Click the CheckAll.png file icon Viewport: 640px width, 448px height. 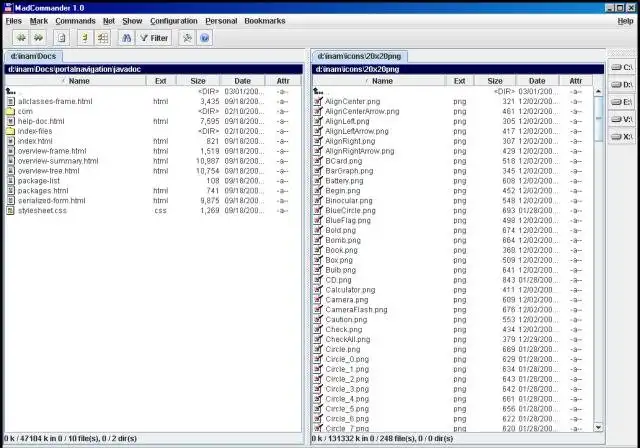[318, 339]
